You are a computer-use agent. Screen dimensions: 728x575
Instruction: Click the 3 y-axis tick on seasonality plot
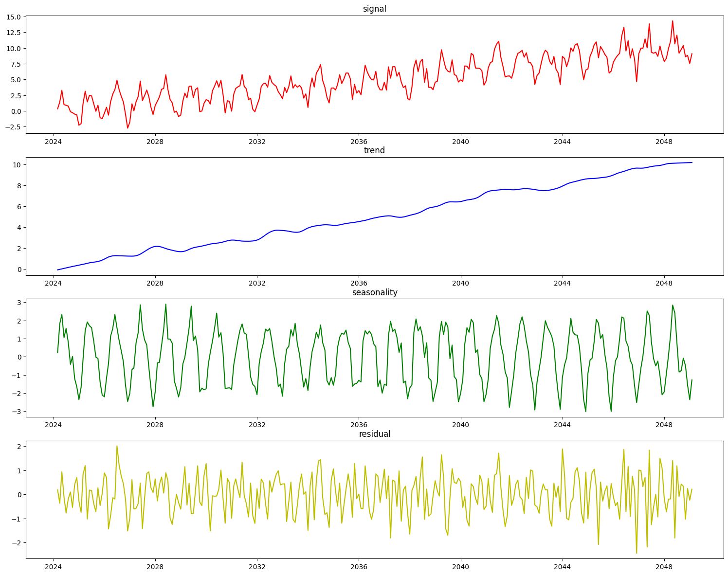pyautogui.click(x=19, y=303)
